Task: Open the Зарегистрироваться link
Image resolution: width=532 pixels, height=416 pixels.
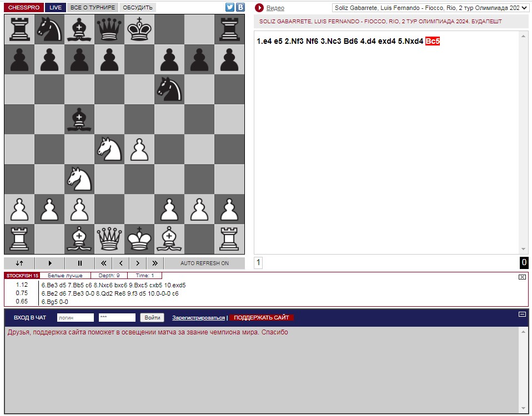Action: (198, 318)
